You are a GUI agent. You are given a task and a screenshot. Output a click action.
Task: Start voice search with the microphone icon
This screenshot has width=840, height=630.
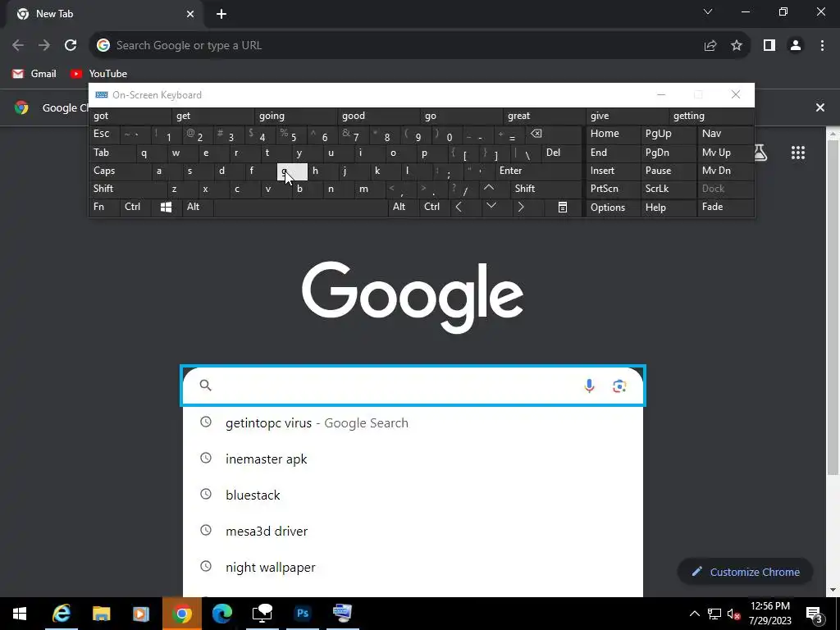click(x=589, y=386)
